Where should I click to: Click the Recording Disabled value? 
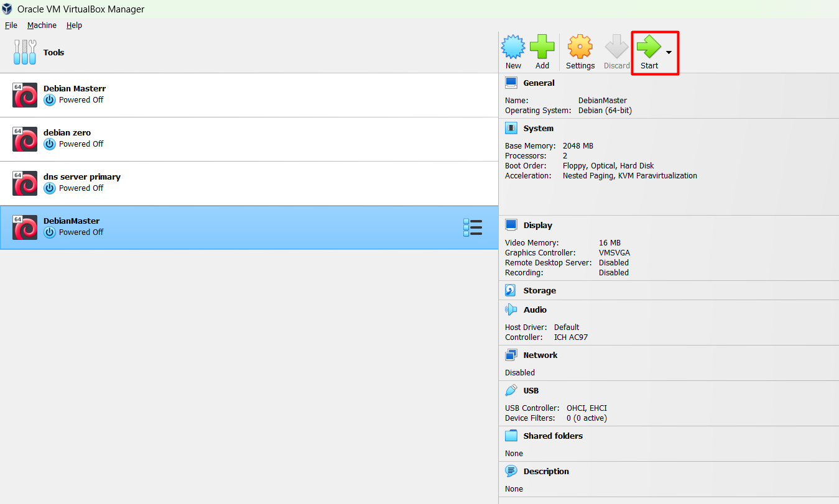pos(614,272)
